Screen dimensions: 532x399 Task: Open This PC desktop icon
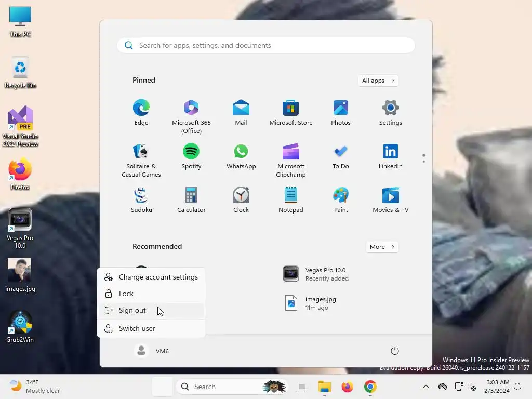[x=20, y=22]
